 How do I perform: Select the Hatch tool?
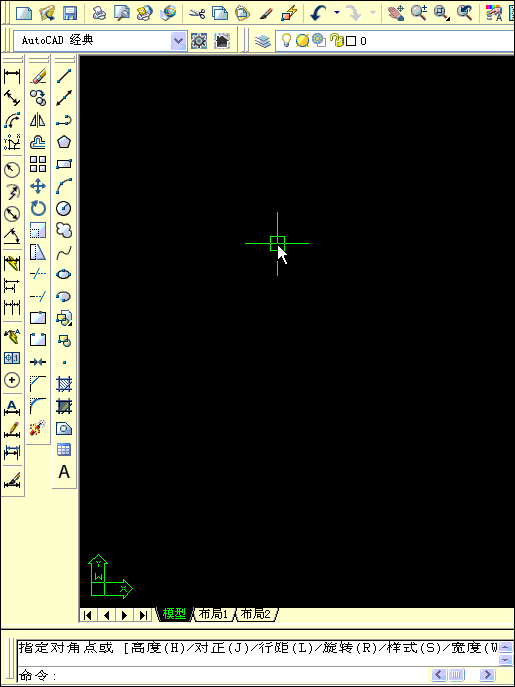[x=64, y=384]
